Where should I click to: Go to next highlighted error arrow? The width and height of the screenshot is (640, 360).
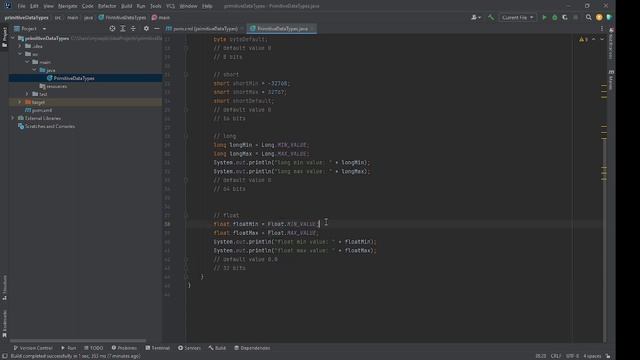tap(602, 39)
